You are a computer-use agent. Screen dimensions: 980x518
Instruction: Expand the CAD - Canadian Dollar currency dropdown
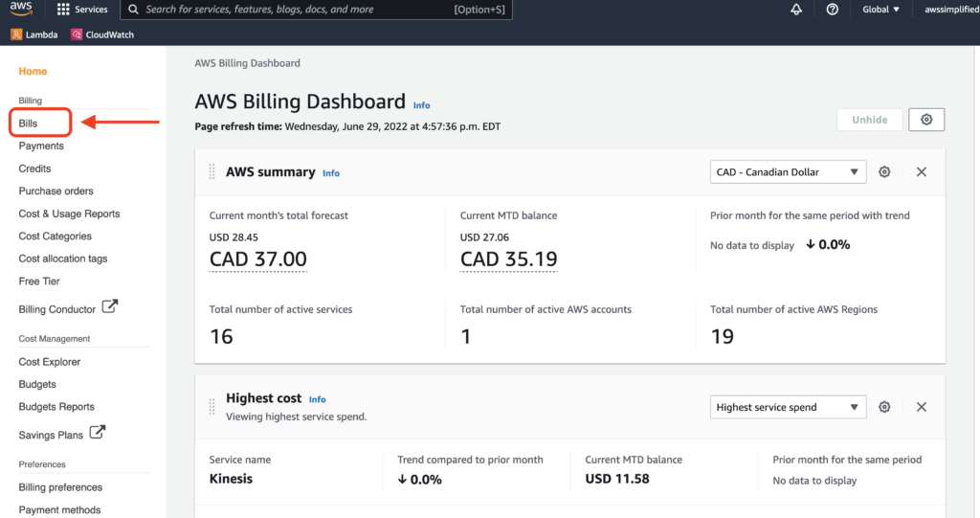(788, 172)
